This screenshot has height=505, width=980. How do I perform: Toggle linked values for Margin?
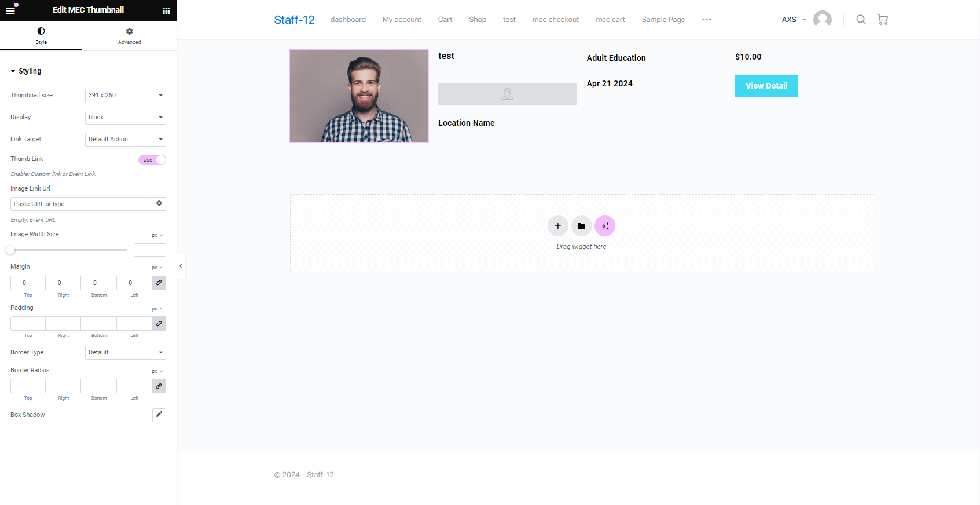[x=159, y=283]
